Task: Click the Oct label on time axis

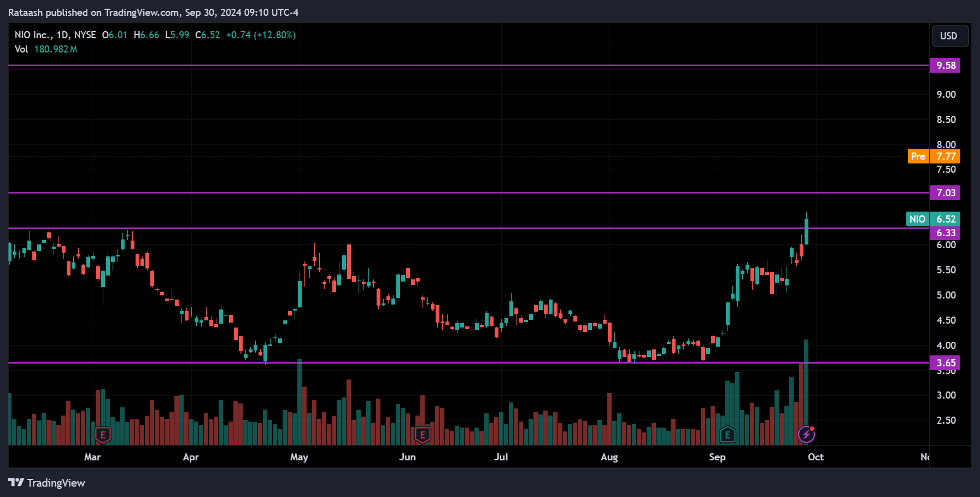Action: [815, 457]
